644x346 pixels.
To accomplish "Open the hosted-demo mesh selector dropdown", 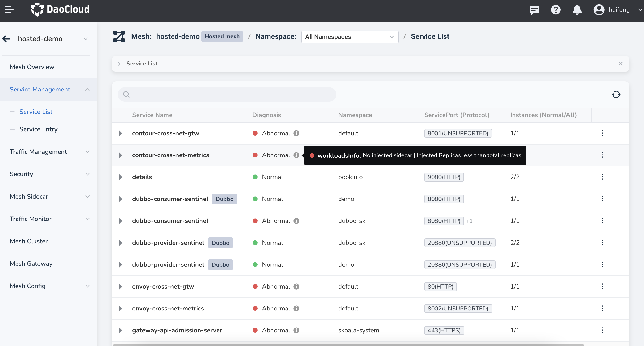I will (53, 39).
